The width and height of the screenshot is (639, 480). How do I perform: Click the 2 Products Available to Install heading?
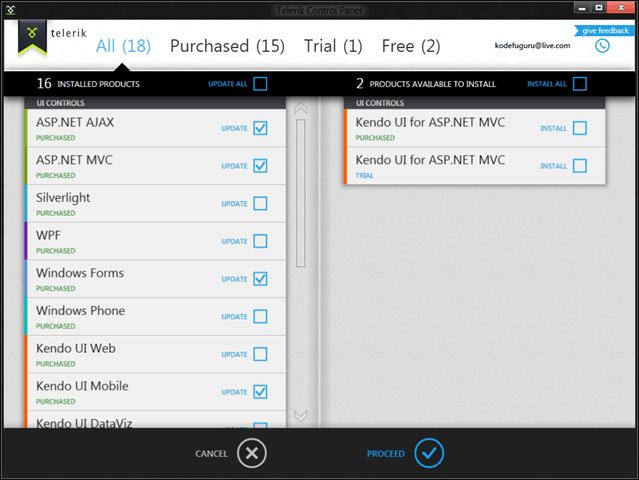tap(426, 84)
